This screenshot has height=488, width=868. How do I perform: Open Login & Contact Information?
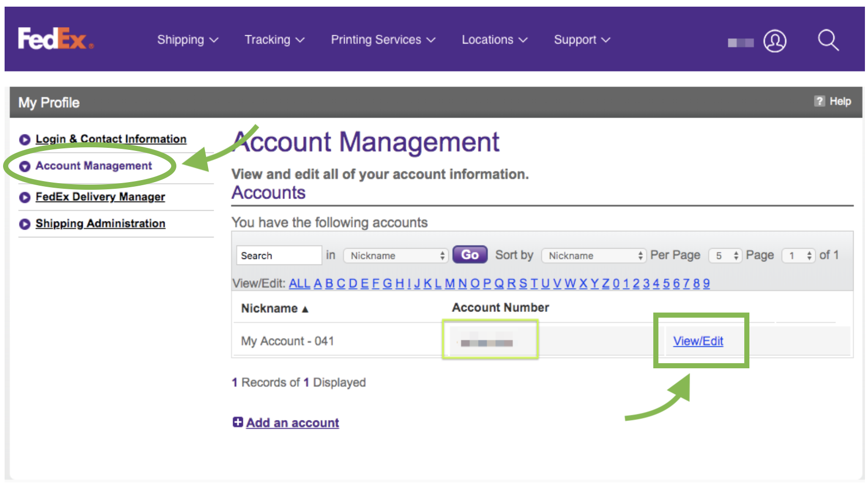click(111, 139)
